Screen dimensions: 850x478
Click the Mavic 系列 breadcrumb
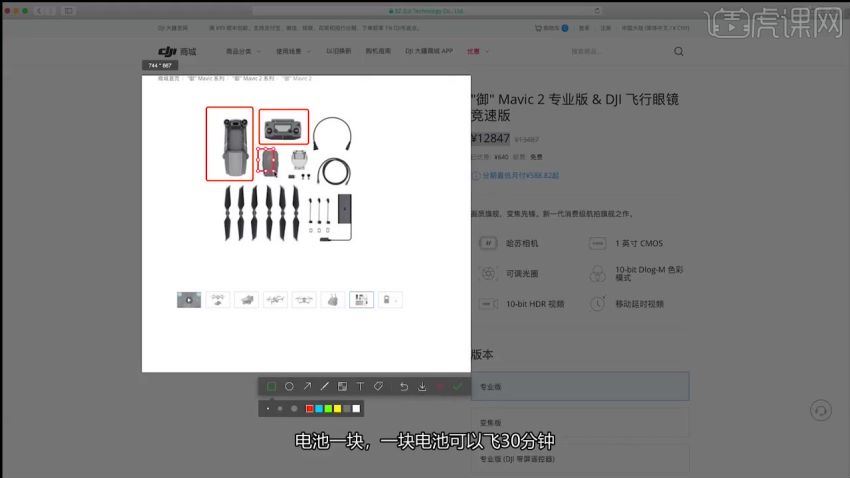coord(206,79)
